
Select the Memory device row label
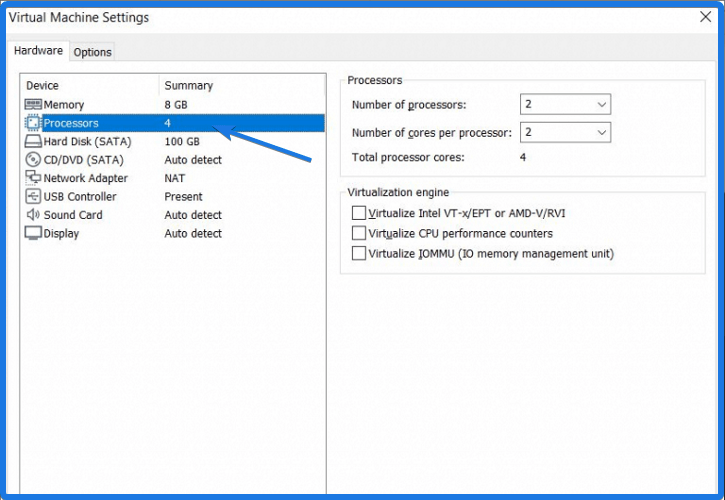[x=64, y=105]
